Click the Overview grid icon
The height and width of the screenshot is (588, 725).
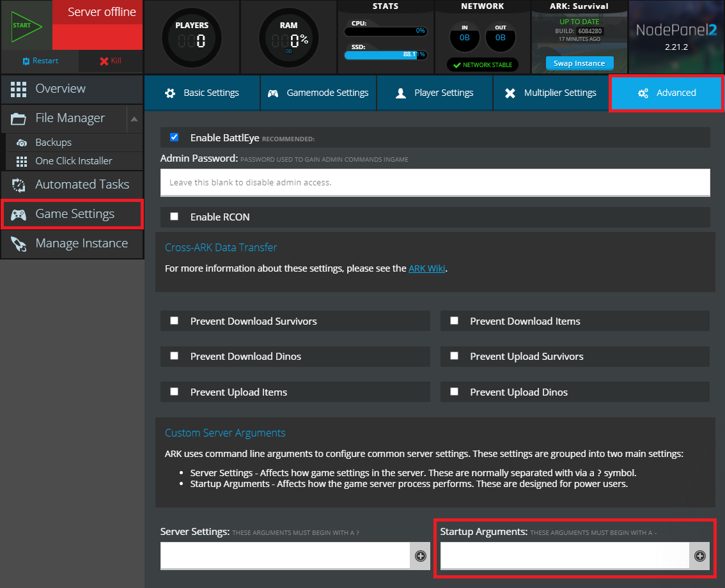pyautogui.click(x=19, y=89)
